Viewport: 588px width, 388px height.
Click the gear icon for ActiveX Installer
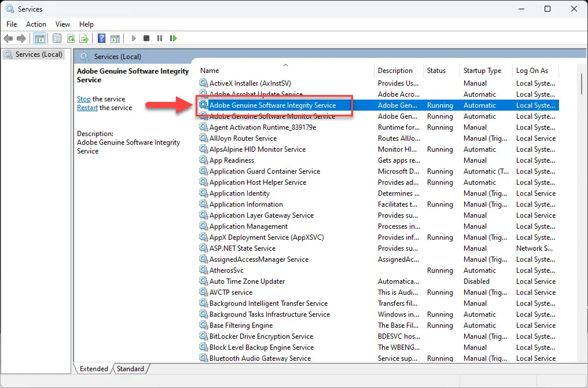(203, 83)
